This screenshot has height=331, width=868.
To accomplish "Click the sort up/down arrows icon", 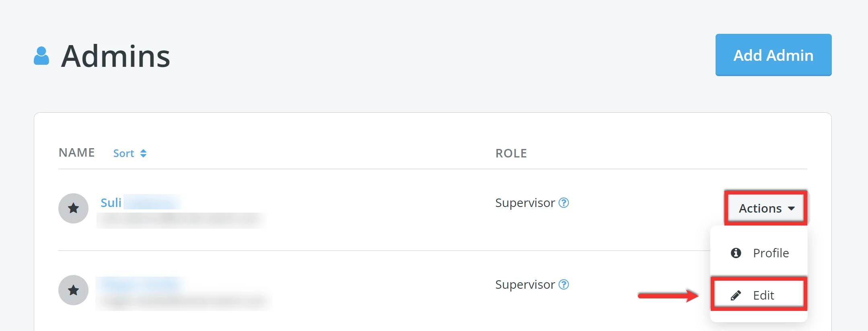I will [143, 153].
